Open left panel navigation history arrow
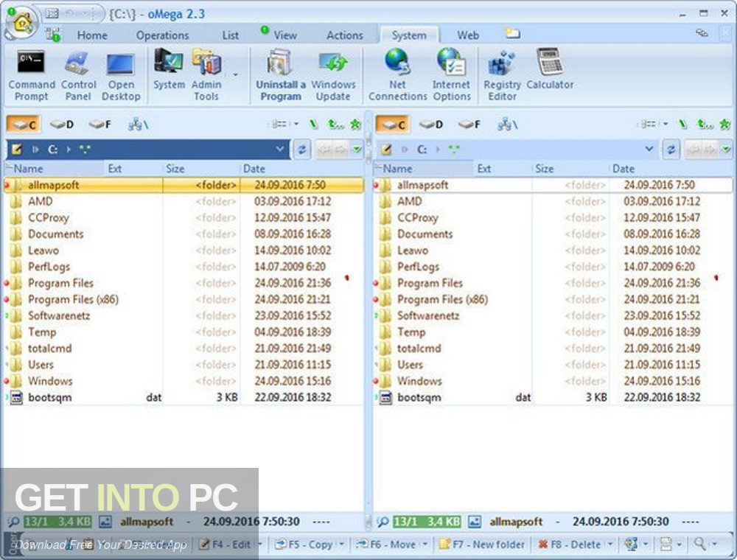The height and width of the screenshot is (560, 737). tap(357, 150)
